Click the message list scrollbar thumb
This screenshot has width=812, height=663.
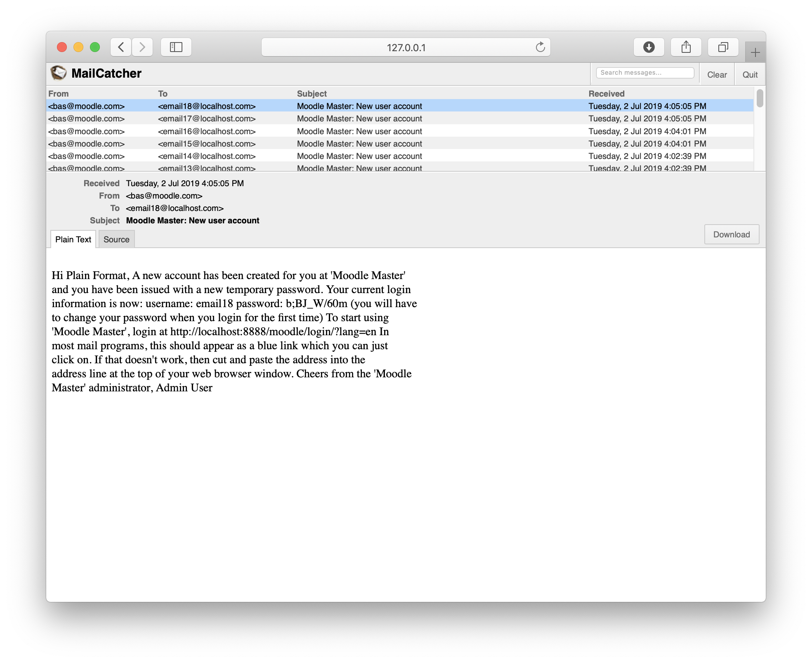pyautogui.click(x=760, y=98)
